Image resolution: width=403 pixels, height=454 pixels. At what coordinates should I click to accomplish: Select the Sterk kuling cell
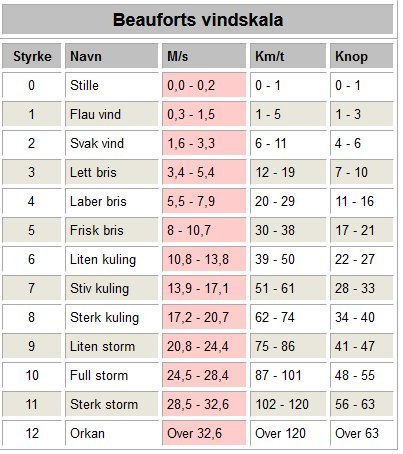tap(112, 317)
